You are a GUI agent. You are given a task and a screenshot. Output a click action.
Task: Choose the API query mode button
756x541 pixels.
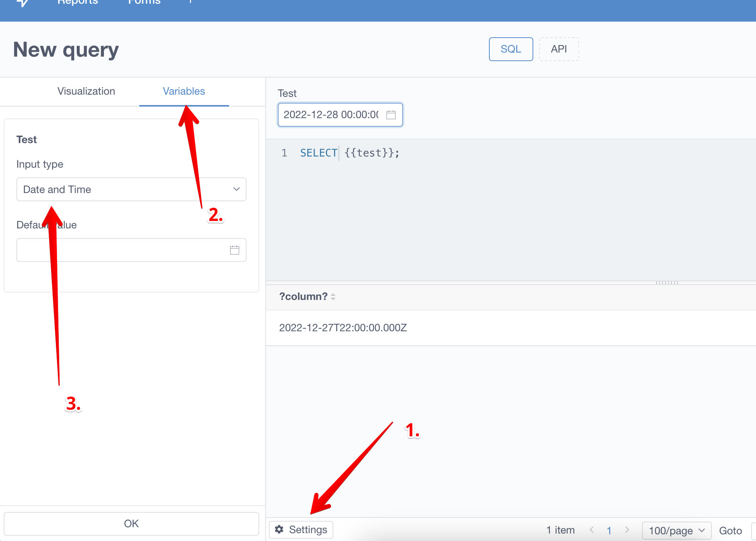(x=559, y=49)
